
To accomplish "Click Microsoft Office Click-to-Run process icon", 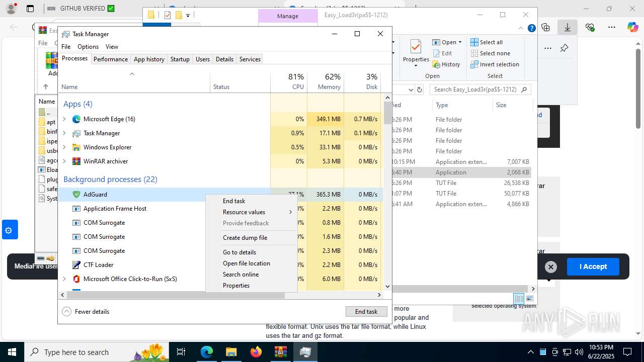I will pos(76,279).
